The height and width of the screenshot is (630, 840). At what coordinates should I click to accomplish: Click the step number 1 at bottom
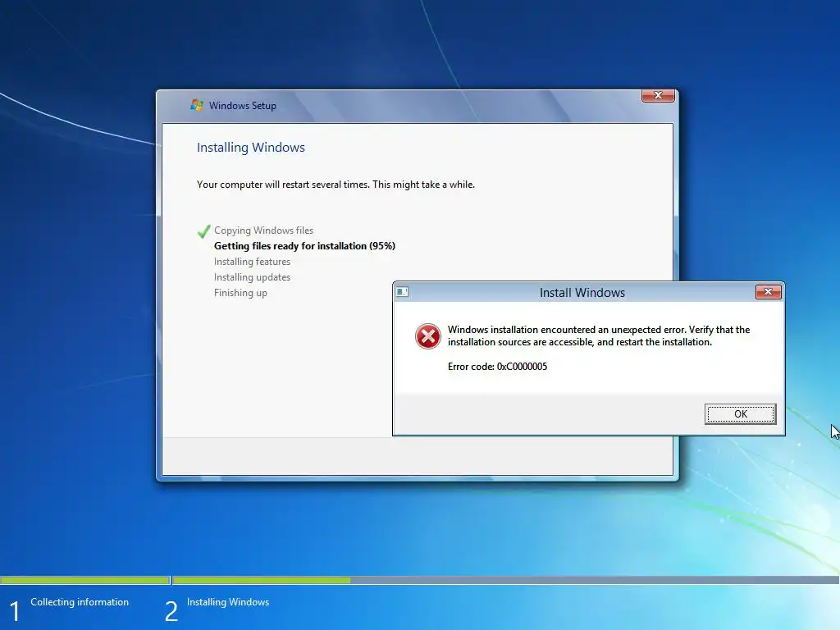(15, 612)
